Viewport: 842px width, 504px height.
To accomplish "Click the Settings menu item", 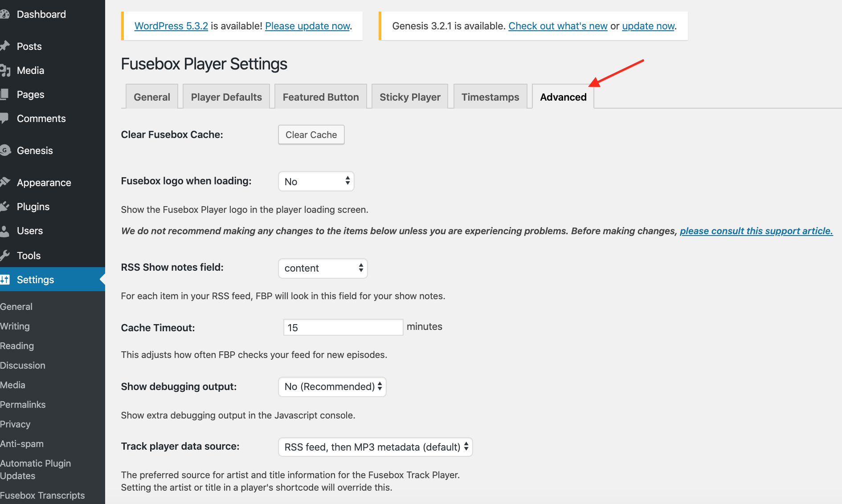I will point(53,280).
